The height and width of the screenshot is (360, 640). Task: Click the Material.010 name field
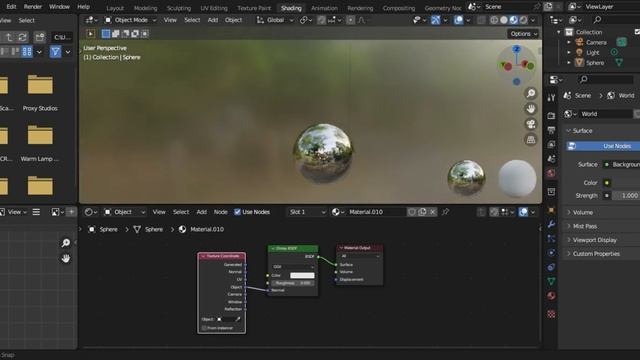(x=375, y=212)
